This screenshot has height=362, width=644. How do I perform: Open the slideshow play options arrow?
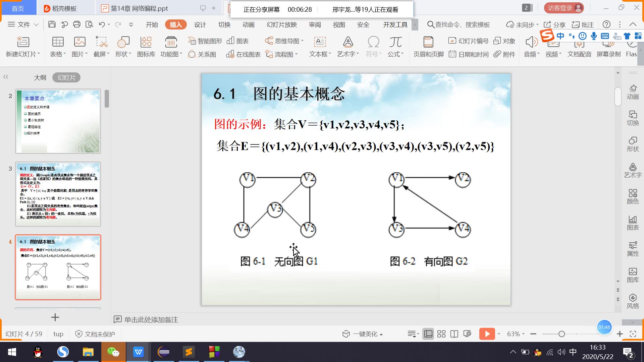[499, 334]
